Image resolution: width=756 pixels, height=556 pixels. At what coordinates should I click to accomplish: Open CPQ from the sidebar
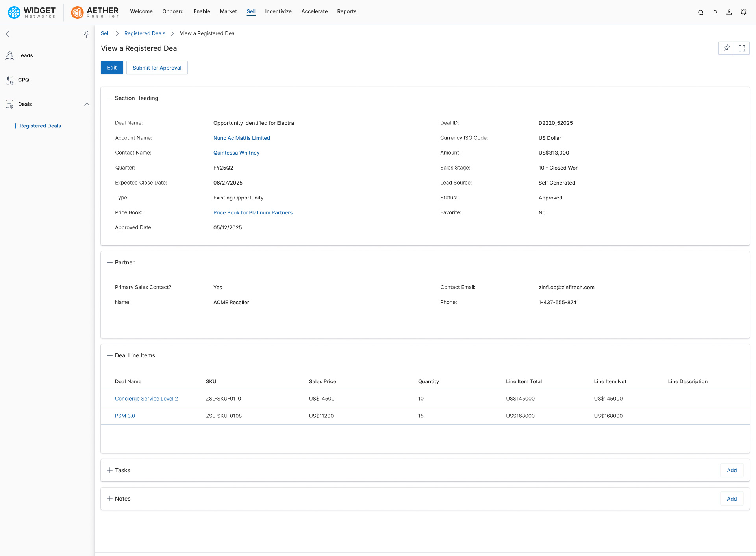pyautogui.click(x=23, y=80)
